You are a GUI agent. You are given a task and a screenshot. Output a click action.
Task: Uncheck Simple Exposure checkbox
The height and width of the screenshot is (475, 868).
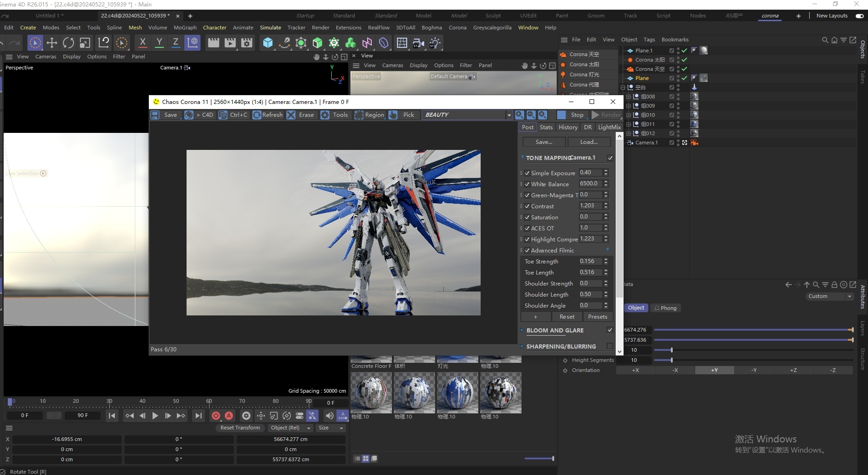tap(527, 173)
